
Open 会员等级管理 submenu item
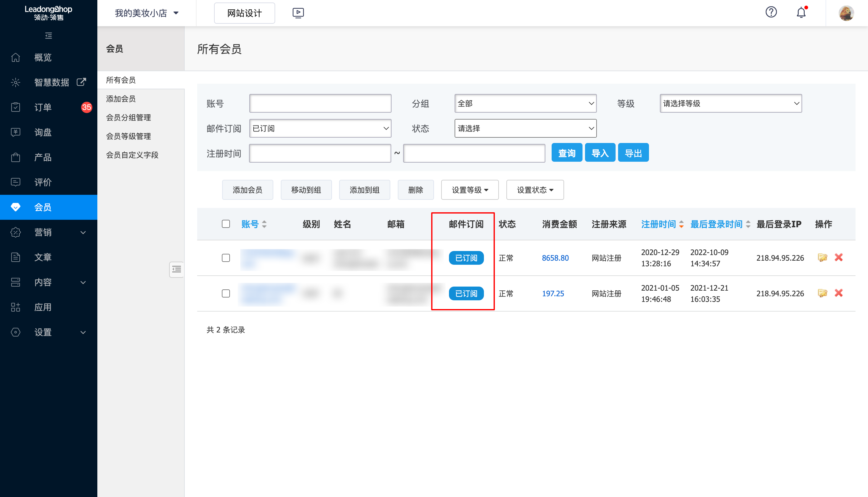point(128,136)
